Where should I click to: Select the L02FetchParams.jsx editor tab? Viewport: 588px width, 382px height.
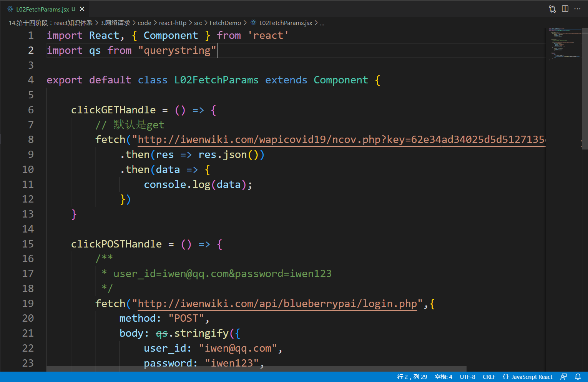45,9
